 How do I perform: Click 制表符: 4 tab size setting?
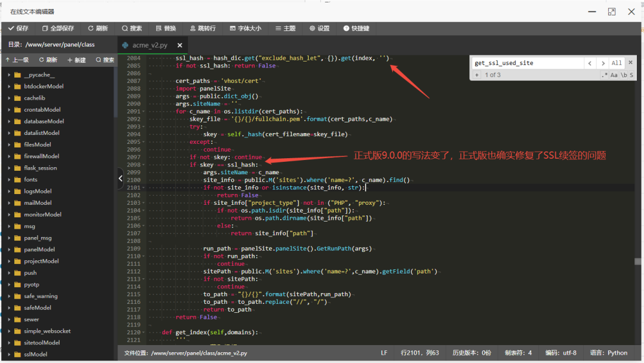coord(518,353)
